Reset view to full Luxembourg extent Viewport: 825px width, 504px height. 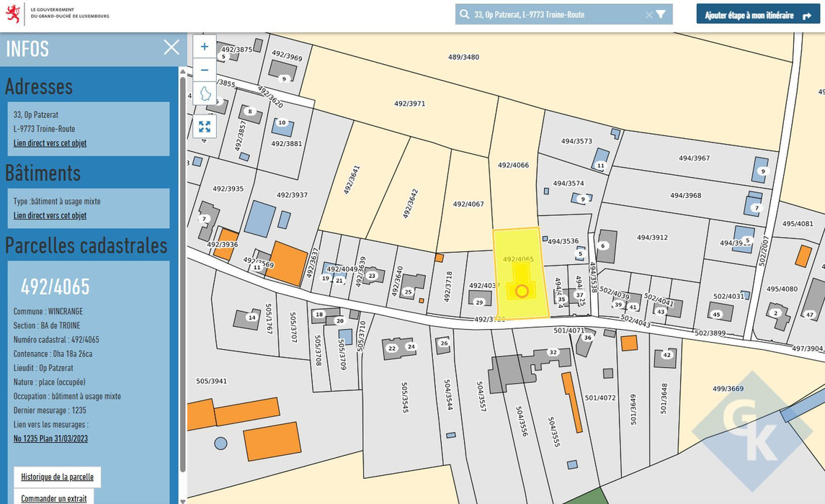click(x=205, y=94)
